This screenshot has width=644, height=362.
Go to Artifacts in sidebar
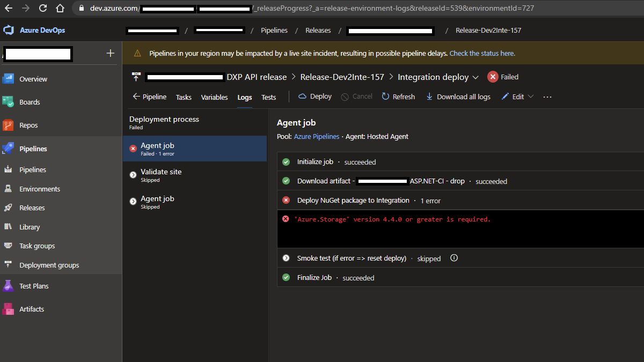(x=31, y=309)
